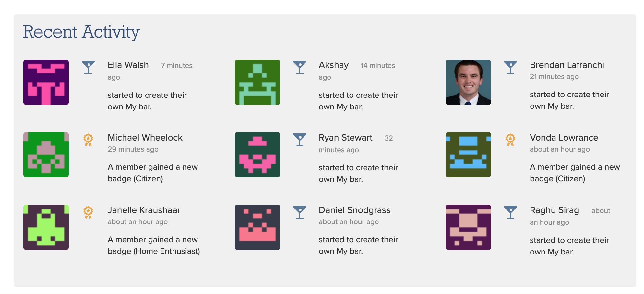This screenshot has width=644, height=294.
Task: Open Ryan Stewart's avatar thumbnail
Action: pos(257,155)
